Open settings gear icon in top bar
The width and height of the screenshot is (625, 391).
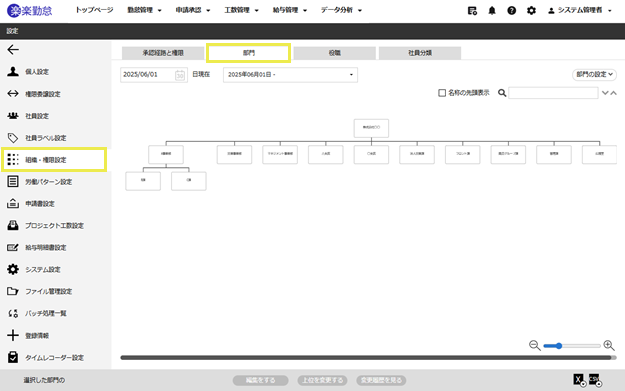[531, 11]
